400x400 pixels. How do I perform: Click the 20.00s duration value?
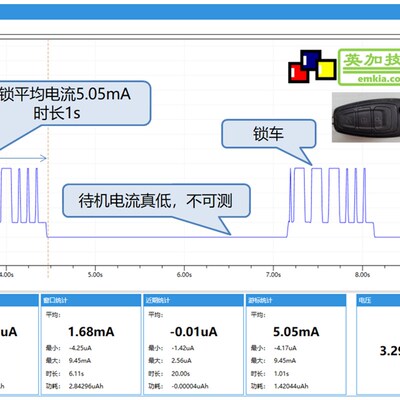(x=180, y=374)
